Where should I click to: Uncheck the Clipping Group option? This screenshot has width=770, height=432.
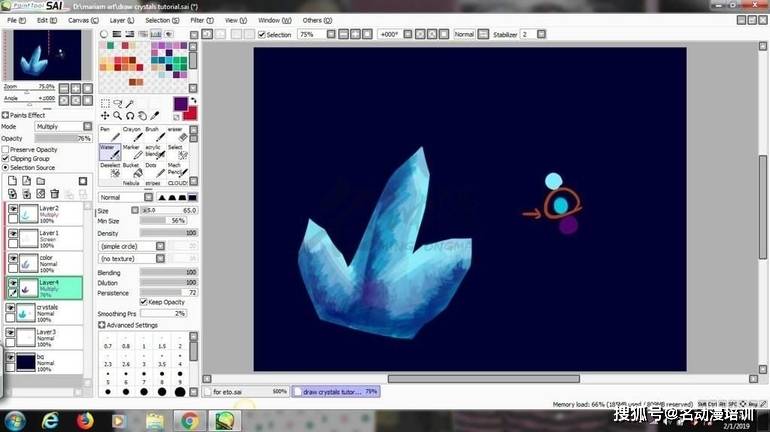point(5,158)
